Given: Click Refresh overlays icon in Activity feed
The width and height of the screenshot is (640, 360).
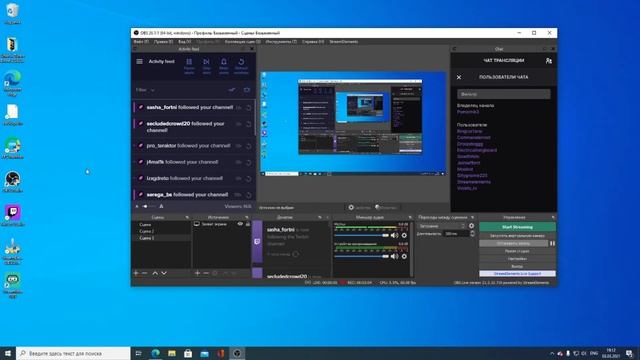Looking at the screenshot, I should point(241,62).
